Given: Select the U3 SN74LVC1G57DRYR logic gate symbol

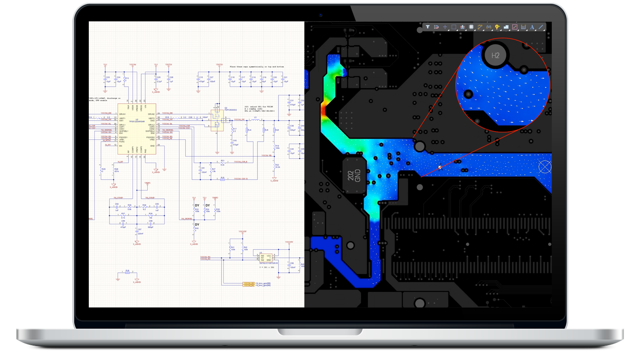Looking at the screenshot, I should 266,258.
